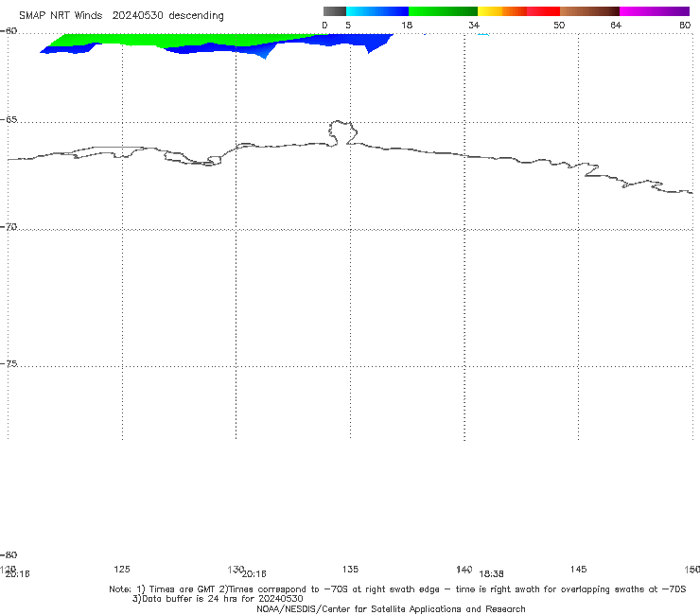The width and height of the screenshot is (700, 615).
Task: Click the latitude label '-65'
Action: [9, 120]
